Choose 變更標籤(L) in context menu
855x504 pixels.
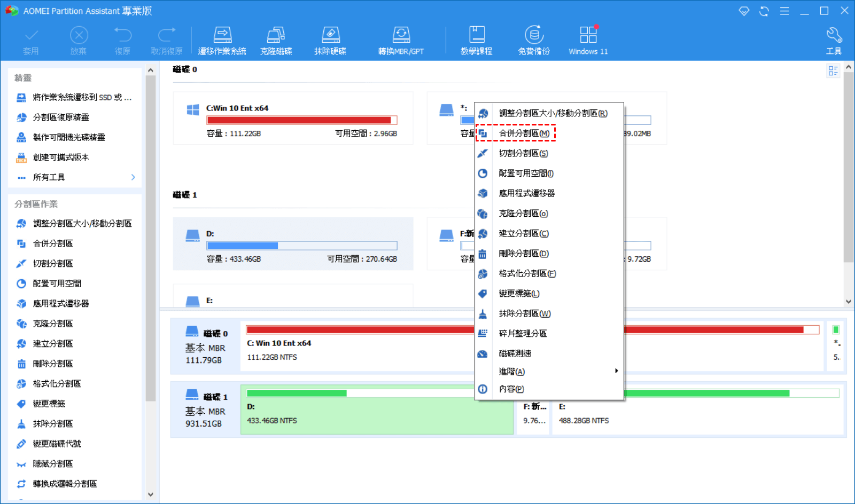[549, 294]
